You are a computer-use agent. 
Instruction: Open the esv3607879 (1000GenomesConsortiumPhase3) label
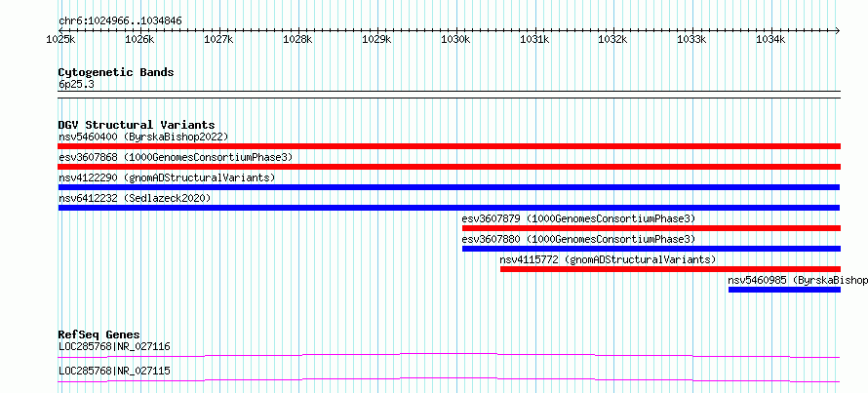[578, 218]
